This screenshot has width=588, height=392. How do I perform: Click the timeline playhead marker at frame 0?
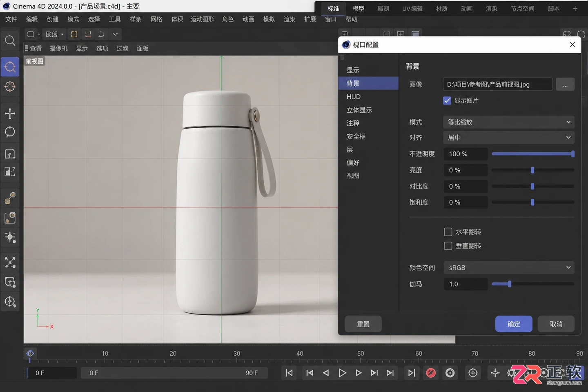click(30, 354)
